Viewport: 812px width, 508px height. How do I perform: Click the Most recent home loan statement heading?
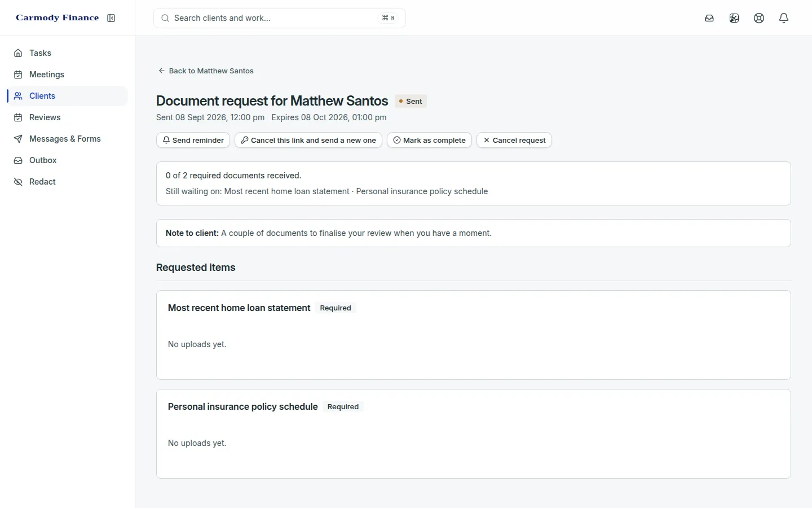click(x=239, y=308)
